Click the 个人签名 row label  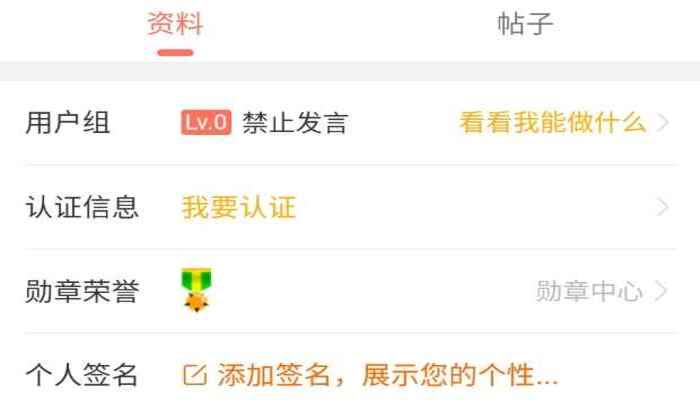[82, 375]
